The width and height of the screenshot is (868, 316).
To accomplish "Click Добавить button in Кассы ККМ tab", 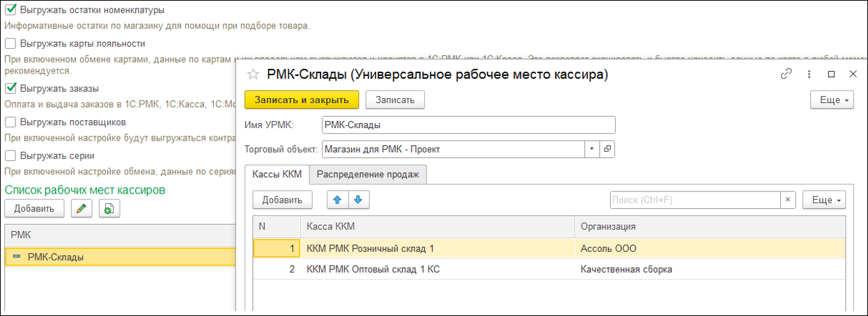I will pos(282,200).
